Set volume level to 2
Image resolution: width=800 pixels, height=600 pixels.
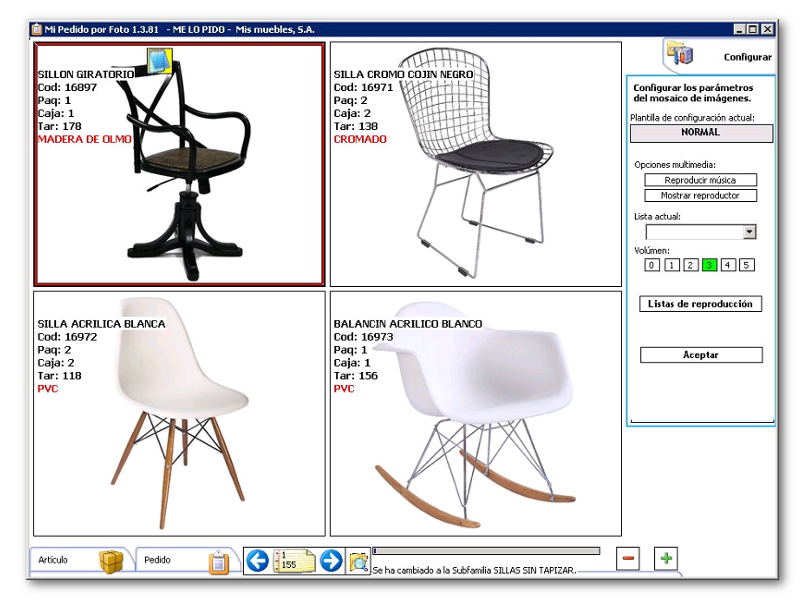coord(690,265)
